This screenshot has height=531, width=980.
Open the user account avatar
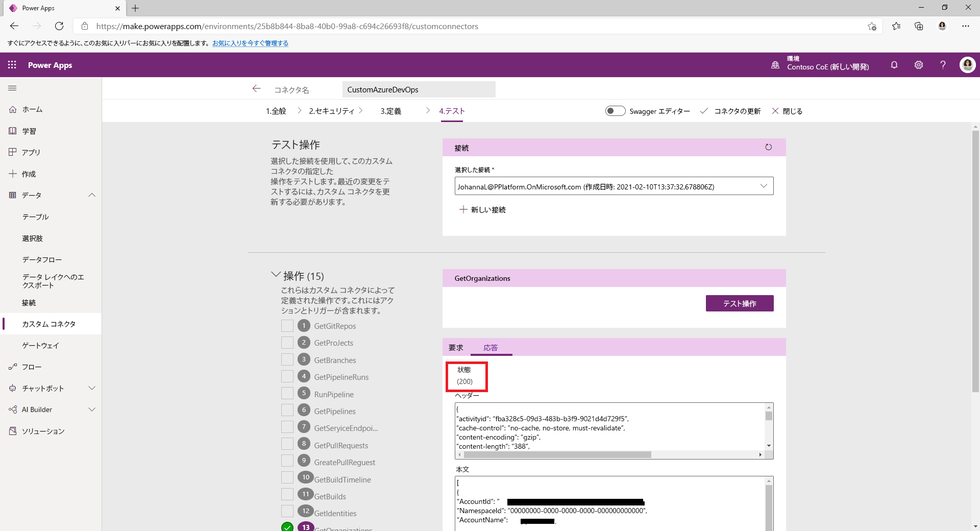967,65
